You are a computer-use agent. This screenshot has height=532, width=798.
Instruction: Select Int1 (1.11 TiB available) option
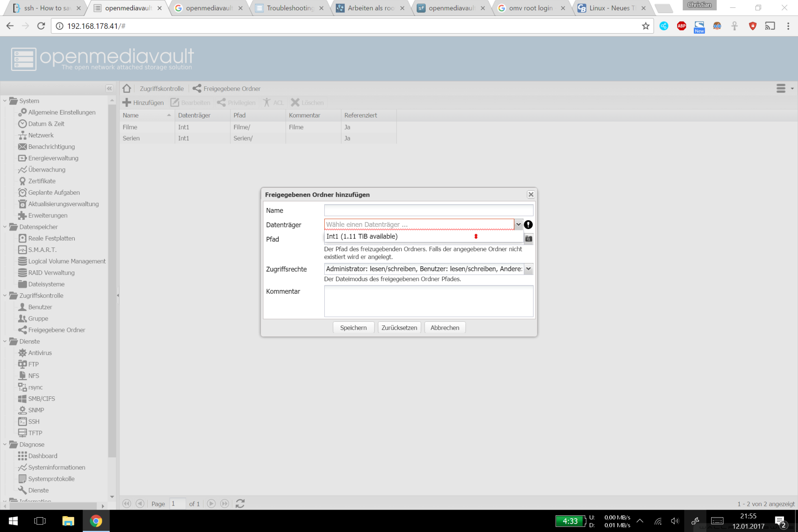click(x=361, y=236)
